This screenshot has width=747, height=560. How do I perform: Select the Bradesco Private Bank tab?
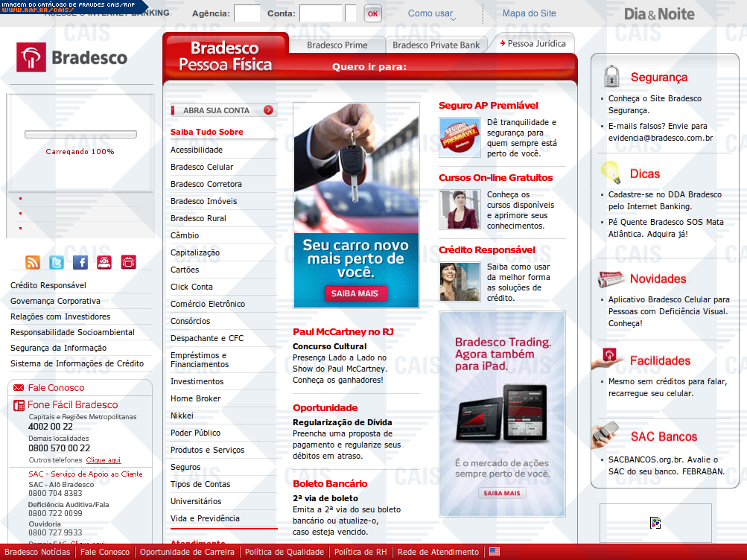(436, 45)
